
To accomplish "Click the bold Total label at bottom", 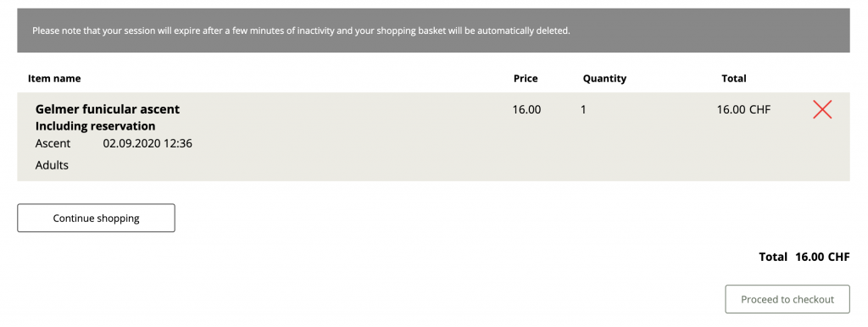I will [773, 257].
